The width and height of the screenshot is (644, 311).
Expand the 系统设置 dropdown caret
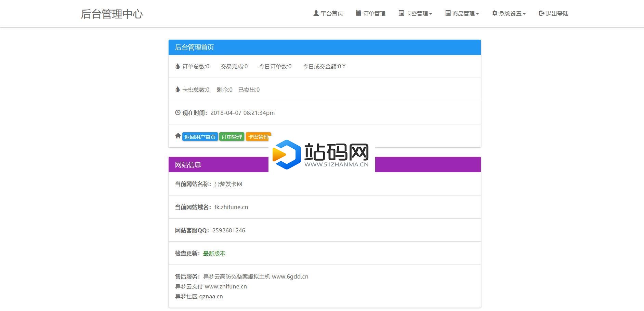pyautogui.click(x=524, y=14)
